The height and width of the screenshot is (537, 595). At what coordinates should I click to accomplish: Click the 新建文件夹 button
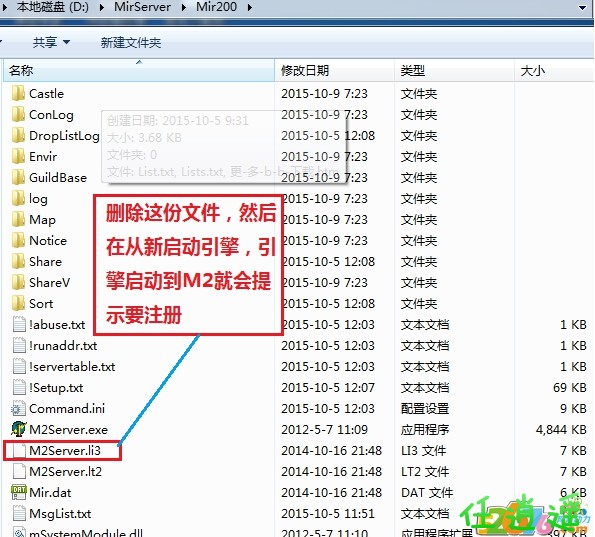point(131,43)
